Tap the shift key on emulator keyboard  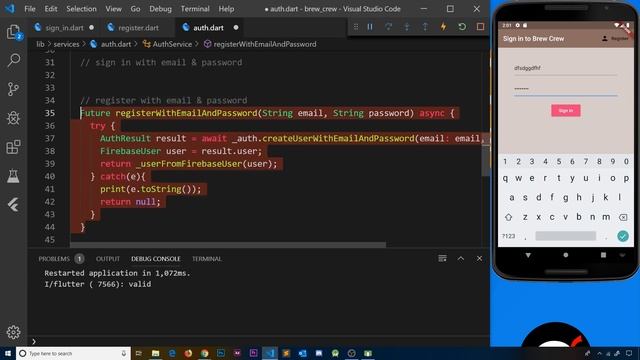tap(508, 218)
